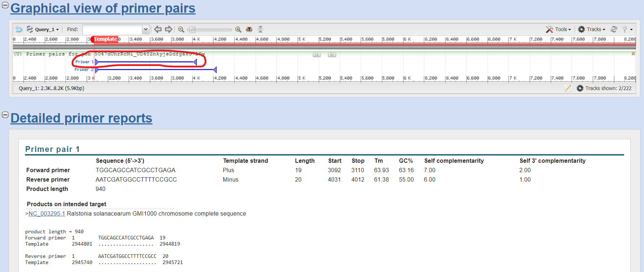The image size is (644, 272).
Task: Click the edit pencil icon in status bar
Action: point(568,88)
